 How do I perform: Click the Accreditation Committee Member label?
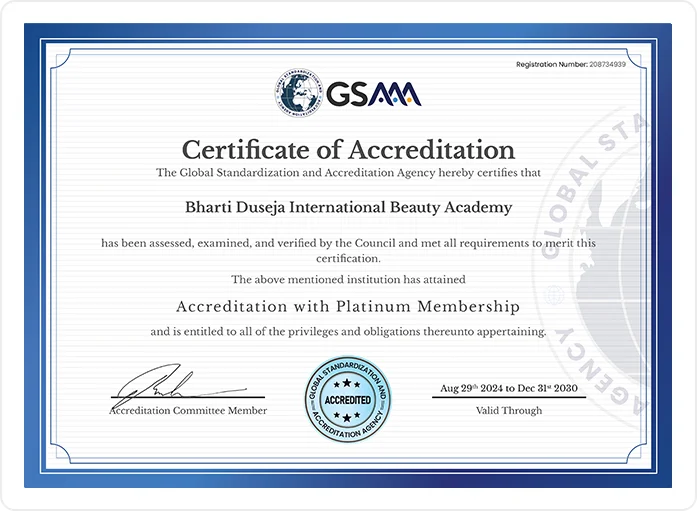click(x=188, y=411)
